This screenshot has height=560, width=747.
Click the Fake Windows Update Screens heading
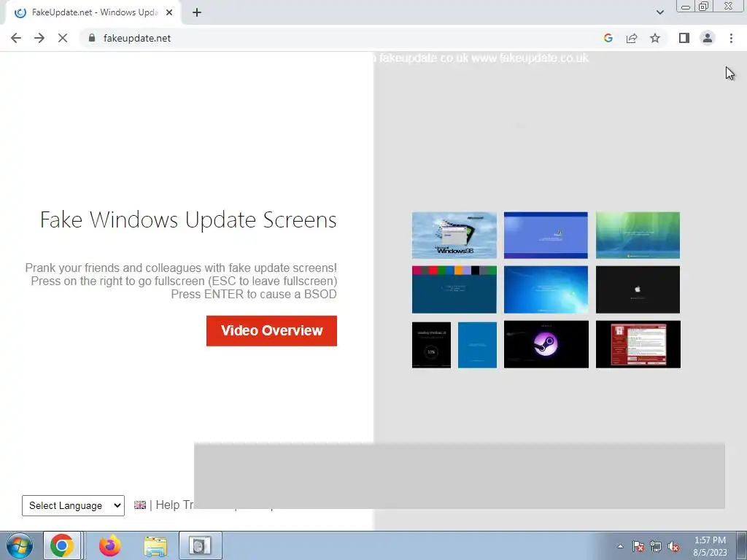tap(188, 220)
